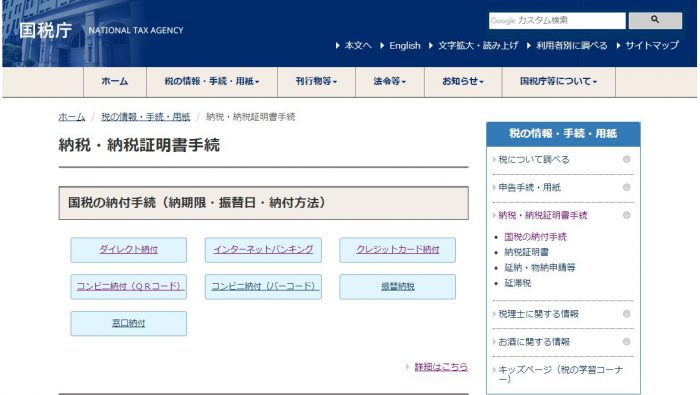Open the 法令等 navigation dropdown

click(x=390, y=81)
